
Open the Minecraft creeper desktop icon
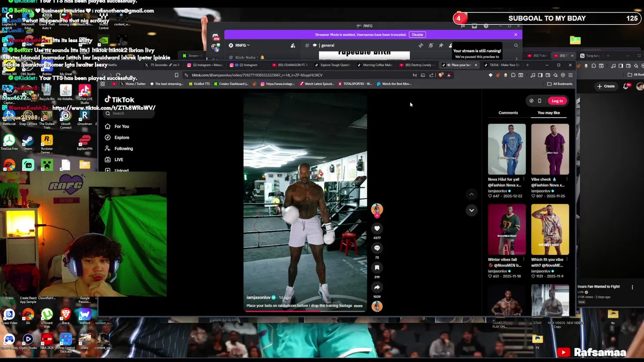[47, 165]
